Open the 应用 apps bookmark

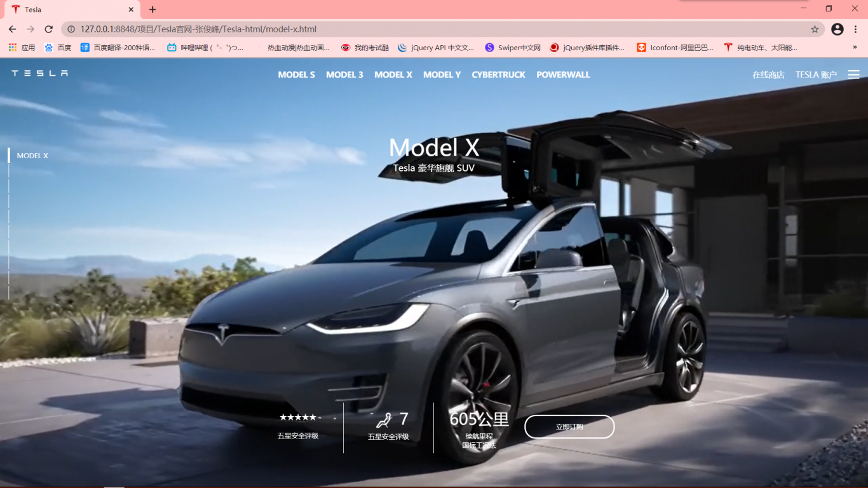coord(22,48)
